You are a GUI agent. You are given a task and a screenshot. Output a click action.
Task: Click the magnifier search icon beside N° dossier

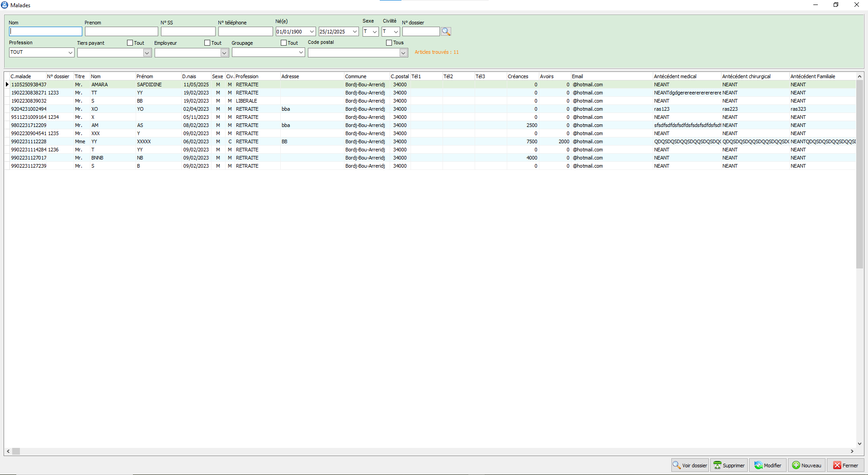446,32
